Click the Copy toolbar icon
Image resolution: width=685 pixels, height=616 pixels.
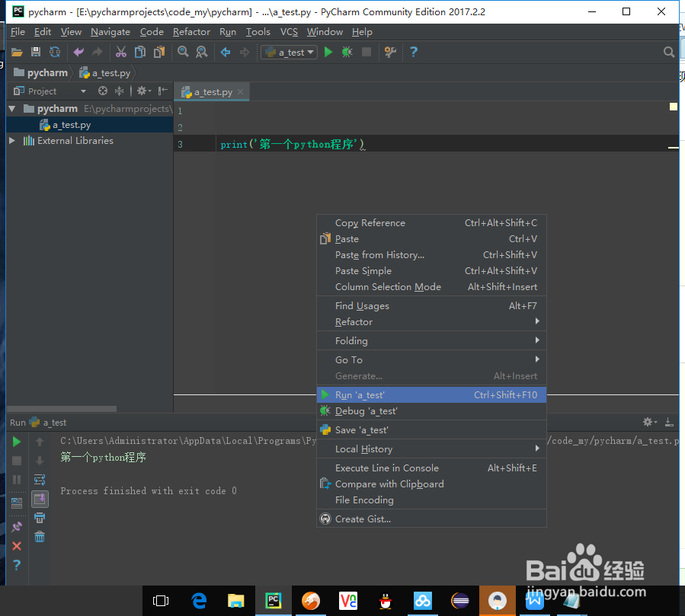pos(139,53)
